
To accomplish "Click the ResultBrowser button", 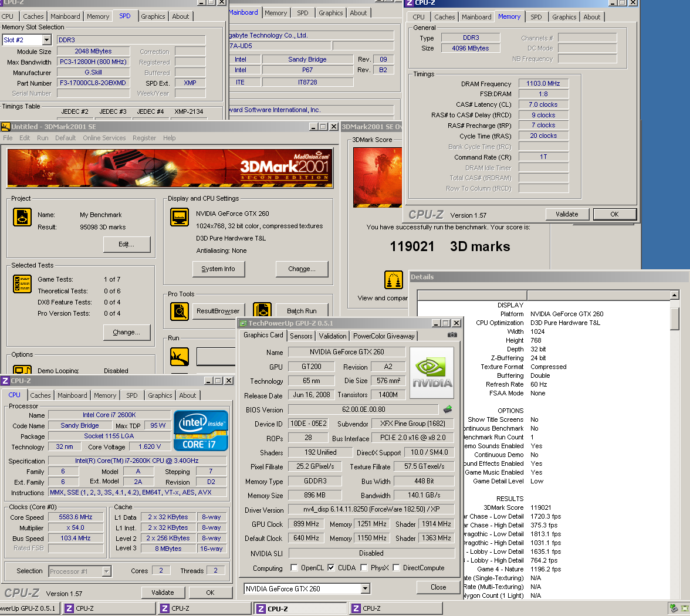I will pyautogui.click(x=218, y=311).
